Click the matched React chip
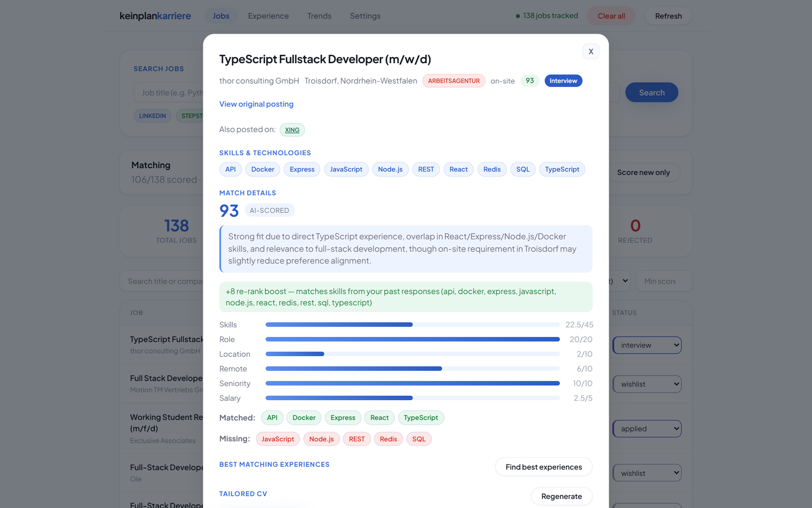Screen dimensions: 812x508 379,418
